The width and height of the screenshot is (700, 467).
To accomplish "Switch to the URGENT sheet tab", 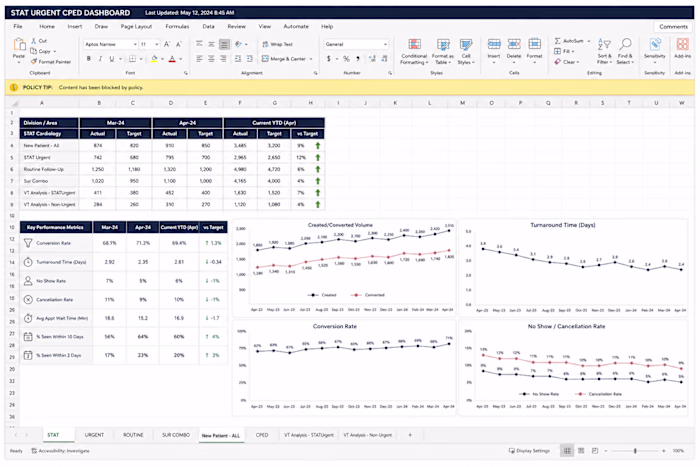I will coord(94,435).
